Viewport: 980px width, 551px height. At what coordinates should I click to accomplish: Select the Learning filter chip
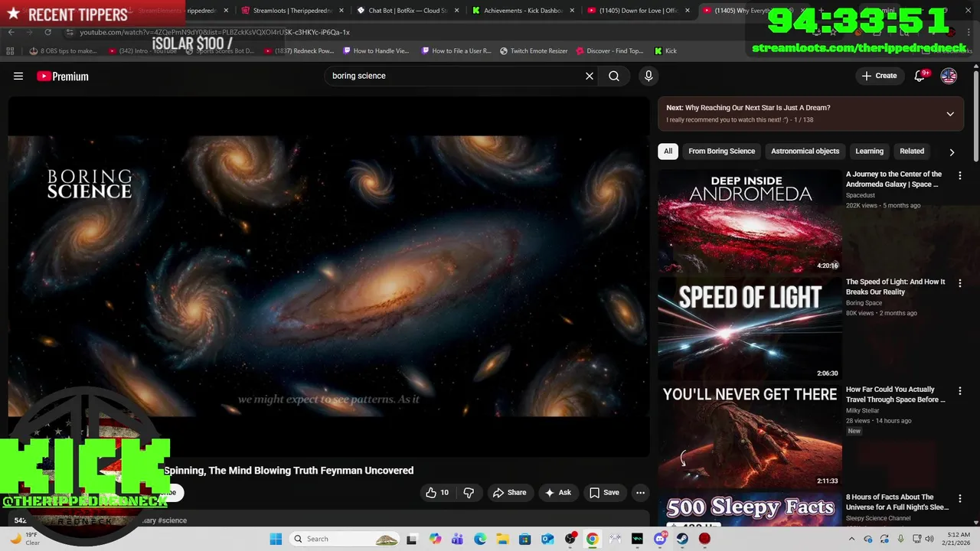(x=869, y=152)
